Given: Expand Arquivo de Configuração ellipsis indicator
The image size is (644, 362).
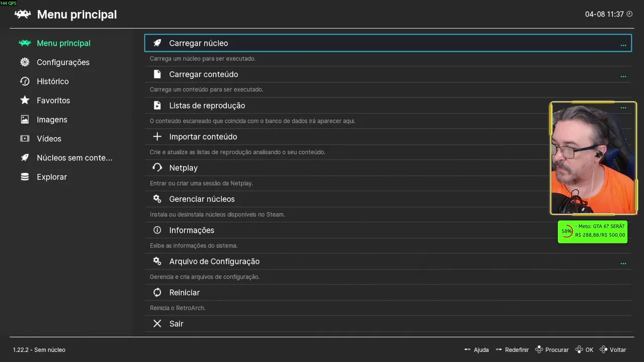Looking at the screenshot, I should 623,263.
